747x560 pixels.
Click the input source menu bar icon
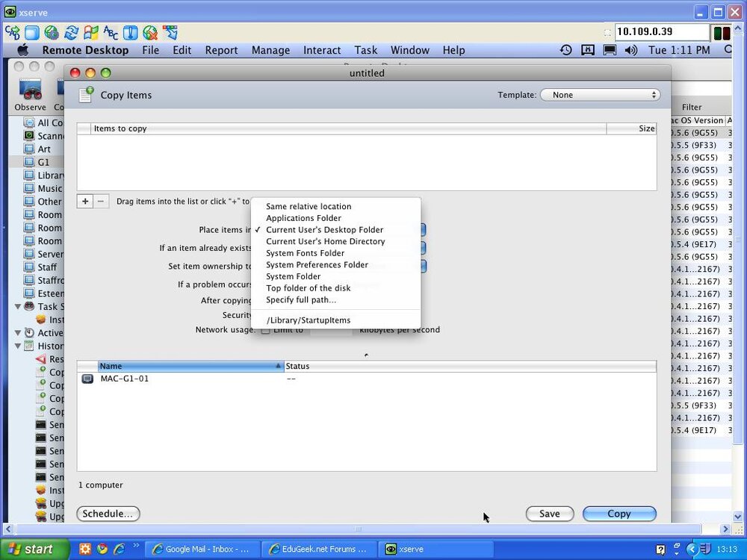(x=587, y=50)
